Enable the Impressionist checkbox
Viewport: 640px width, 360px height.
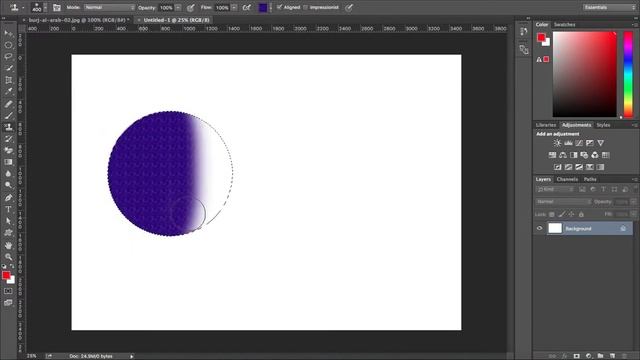[305, 7]
